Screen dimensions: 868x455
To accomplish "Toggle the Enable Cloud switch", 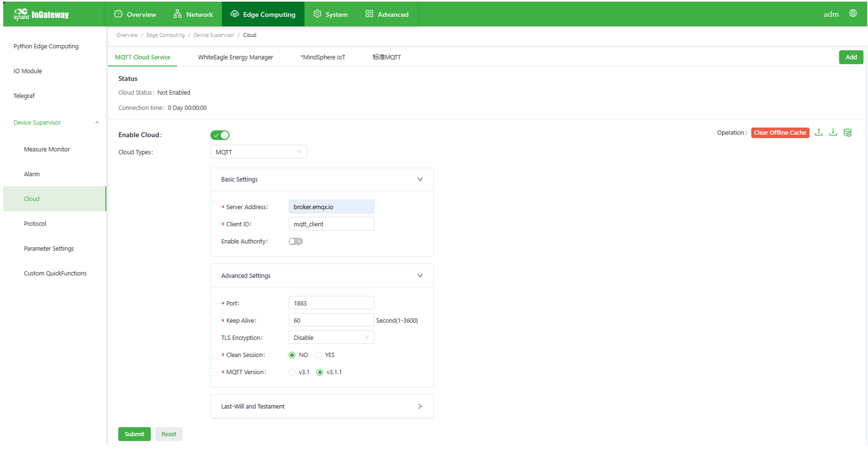I will [220, 135].
